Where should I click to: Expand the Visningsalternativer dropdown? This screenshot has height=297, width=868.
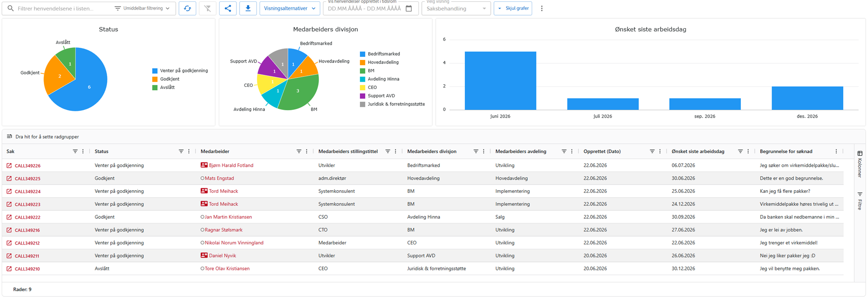click(290, 8)
